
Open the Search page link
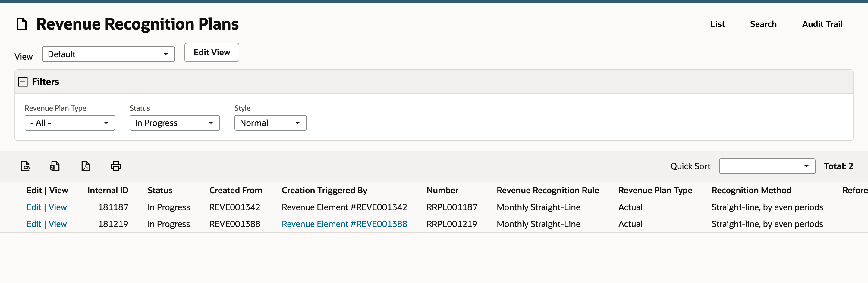(763, 24)
